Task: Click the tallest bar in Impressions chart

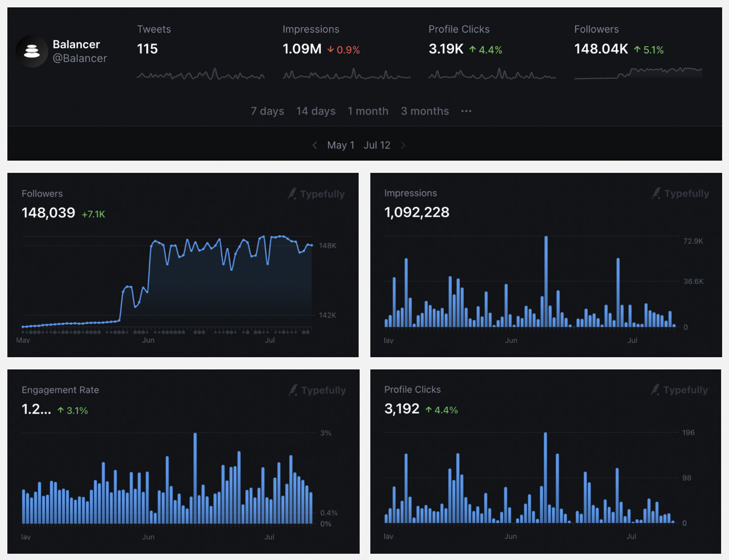Action: tap(546, 282)
